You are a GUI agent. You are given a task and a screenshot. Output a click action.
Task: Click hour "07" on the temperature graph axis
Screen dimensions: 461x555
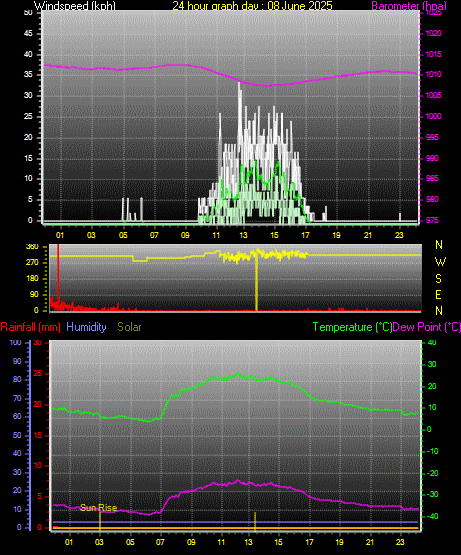[x=160, y=542]
